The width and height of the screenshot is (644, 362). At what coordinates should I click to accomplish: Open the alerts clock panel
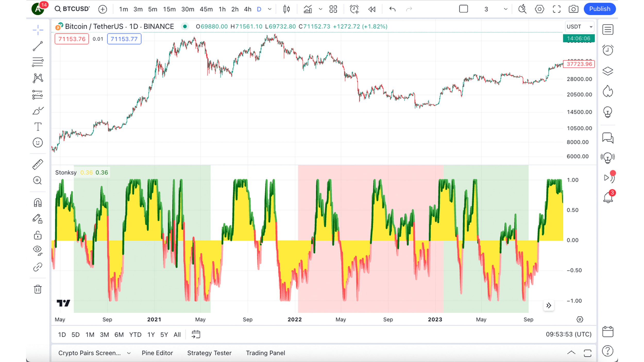[x=608, y=50]
